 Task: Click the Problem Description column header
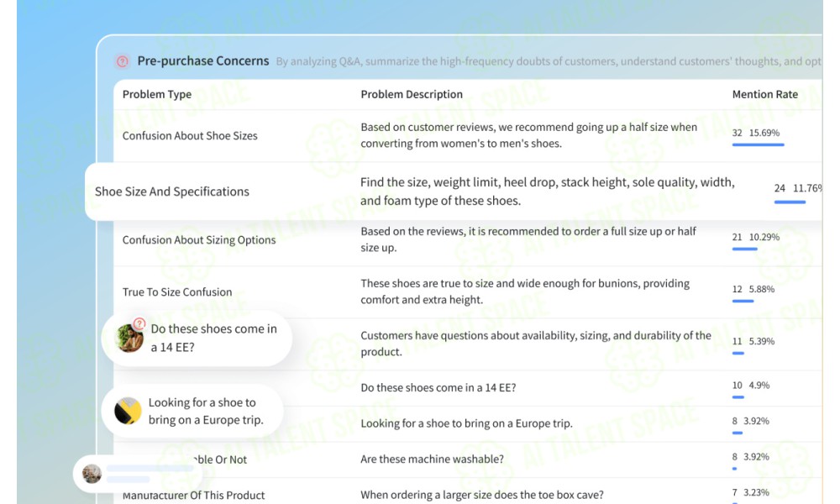point(412,94)
